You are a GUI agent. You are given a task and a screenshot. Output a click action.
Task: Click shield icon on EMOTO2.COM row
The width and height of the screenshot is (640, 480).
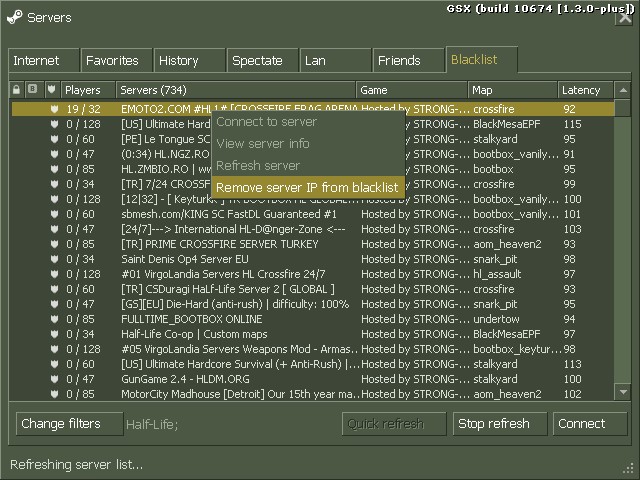pyautogui.click(x=54, y=109)
